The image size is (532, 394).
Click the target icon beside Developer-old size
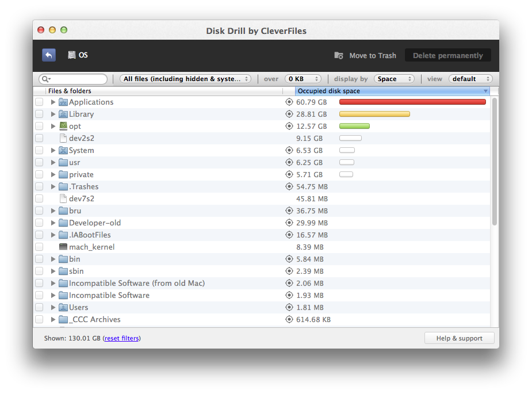289,223
